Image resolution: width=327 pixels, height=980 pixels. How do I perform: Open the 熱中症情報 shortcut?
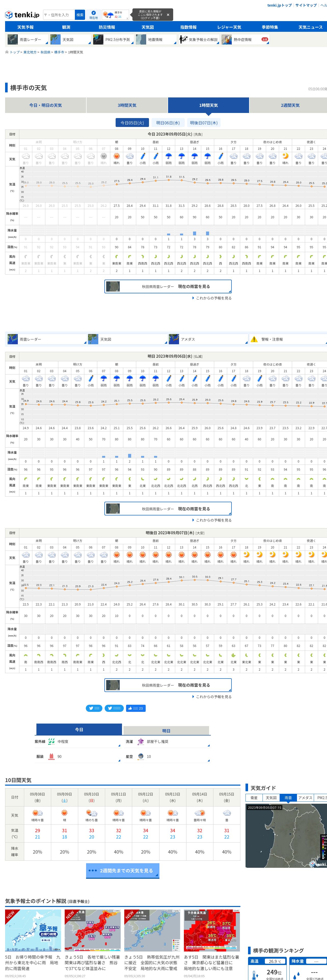[245, 40]
